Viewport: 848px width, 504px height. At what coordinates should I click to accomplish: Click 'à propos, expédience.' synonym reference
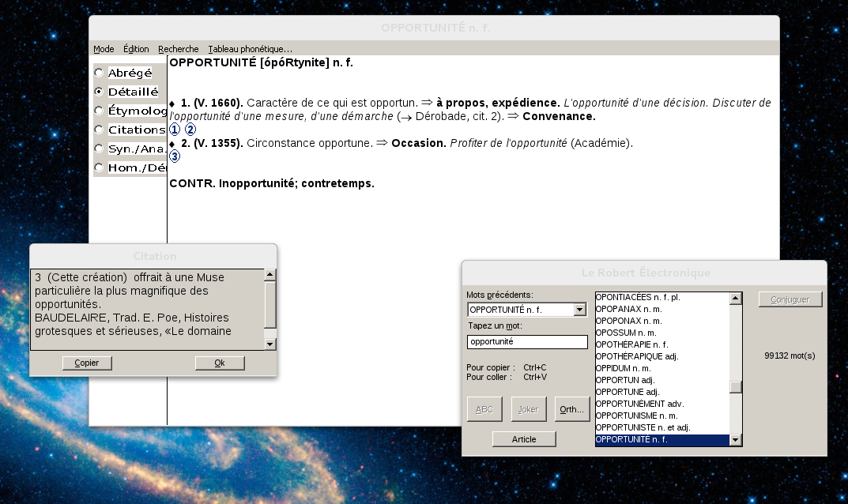[498, 103]
